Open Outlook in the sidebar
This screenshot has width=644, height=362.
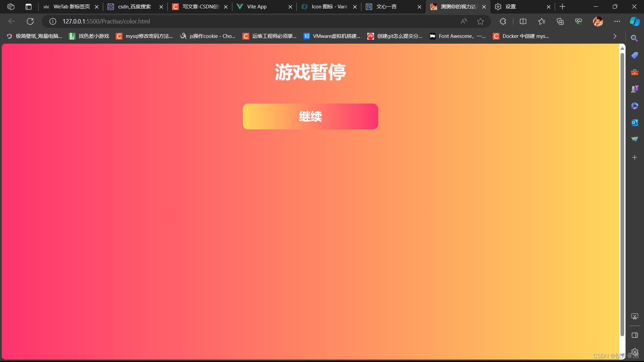point(634,123)
